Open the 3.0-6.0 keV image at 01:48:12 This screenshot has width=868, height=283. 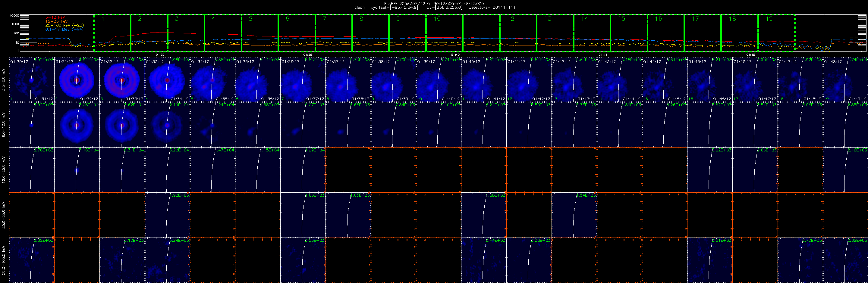click(x=845, y=79)
